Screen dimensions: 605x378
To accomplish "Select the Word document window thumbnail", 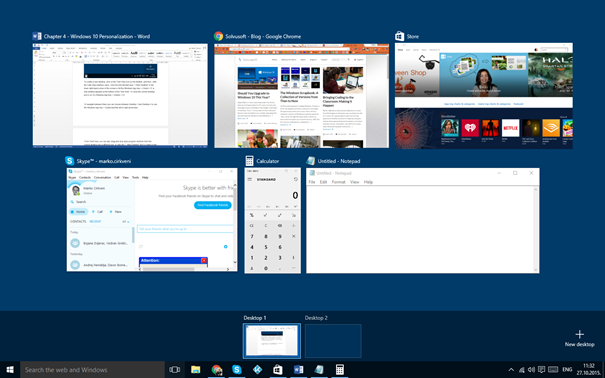I will point(120,95).
